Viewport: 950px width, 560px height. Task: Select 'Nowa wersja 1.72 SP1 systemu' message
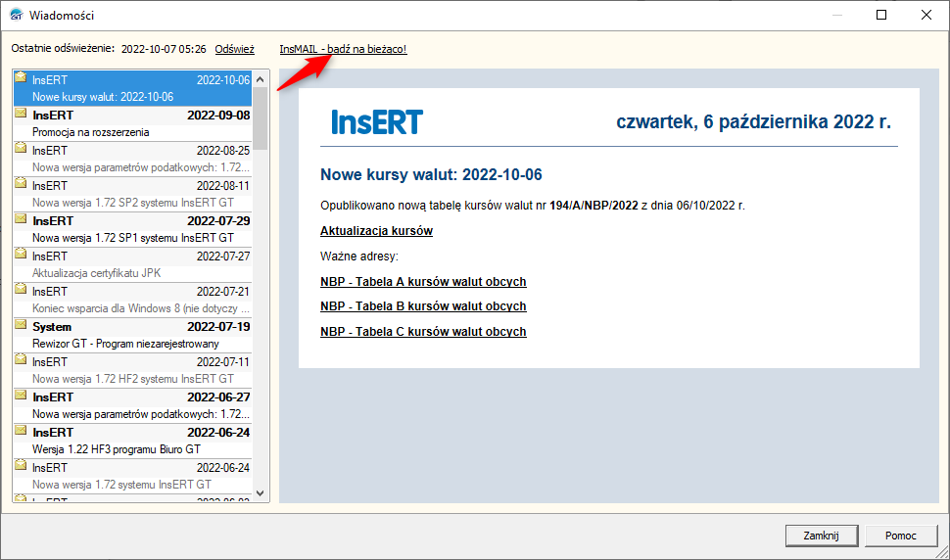(132, 229)
